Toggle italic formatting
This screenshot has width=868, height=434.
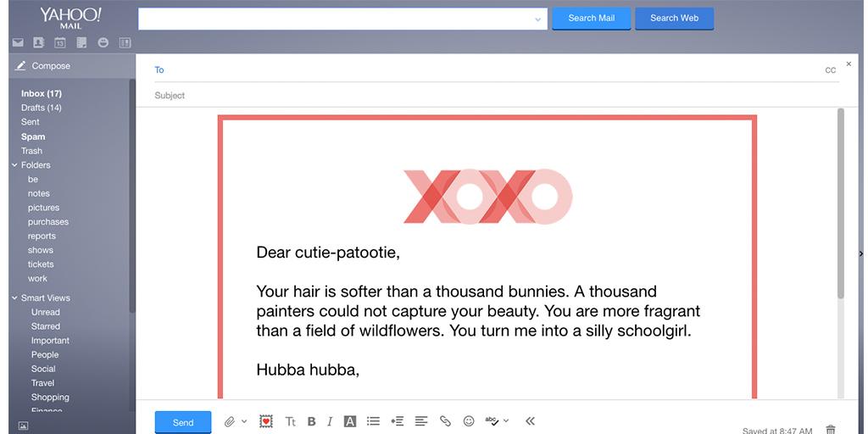tap(330, 422)
